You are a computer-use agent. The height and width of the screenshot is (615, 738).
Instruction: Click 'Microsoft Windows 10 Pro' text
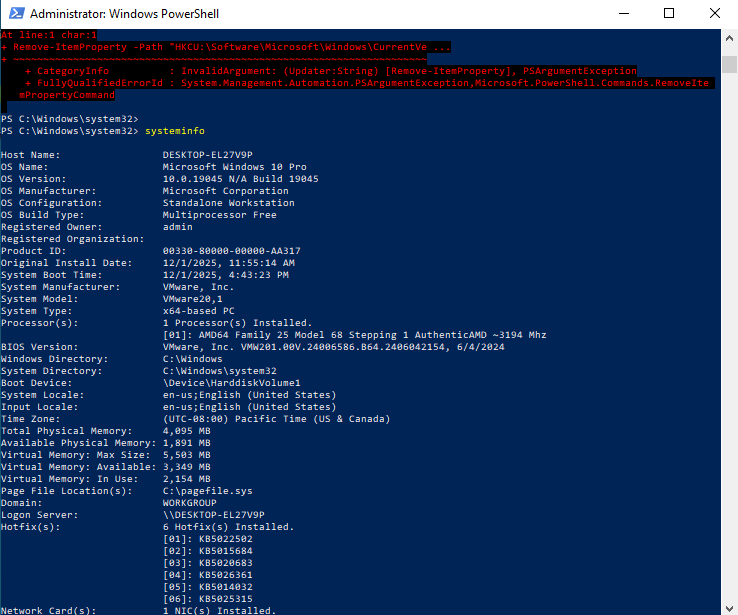pos(234,167)
